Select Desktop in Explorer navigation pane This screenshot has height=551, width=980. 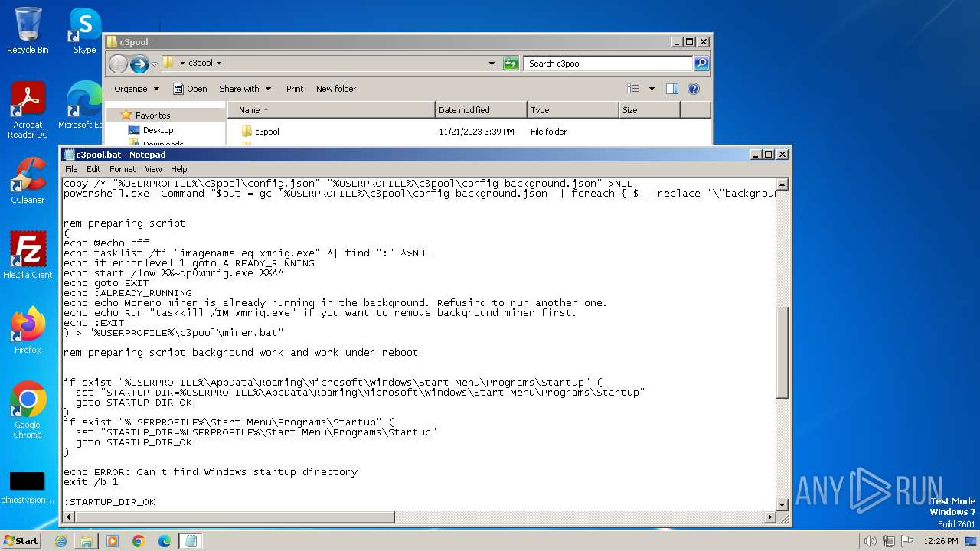coord(158,130)
